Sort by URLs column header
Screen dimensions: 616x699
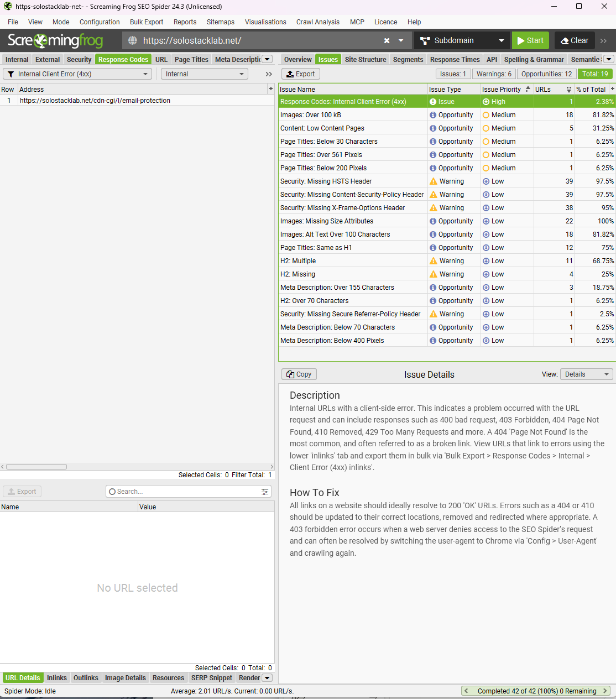tap(554, 89)
